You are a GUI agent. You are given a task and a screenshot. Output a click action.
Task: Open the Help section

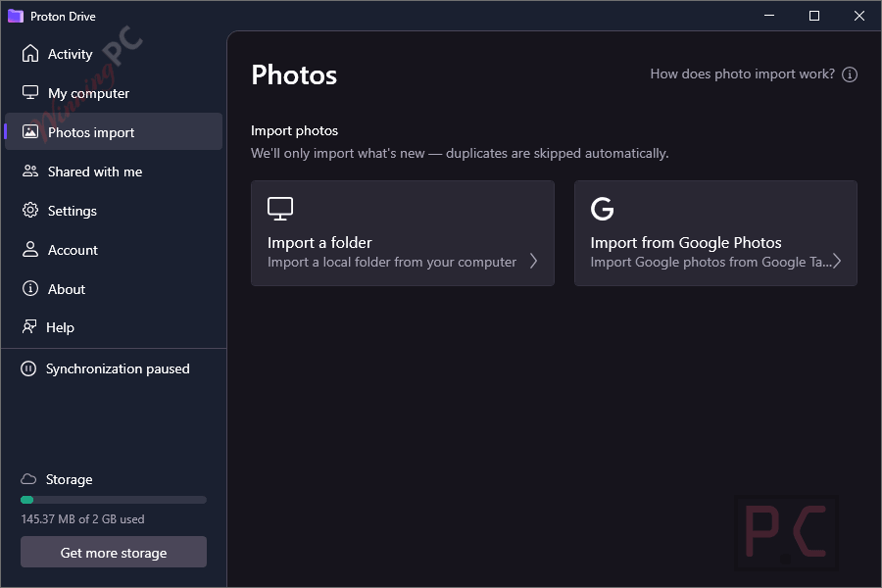[x=114, y=327]
